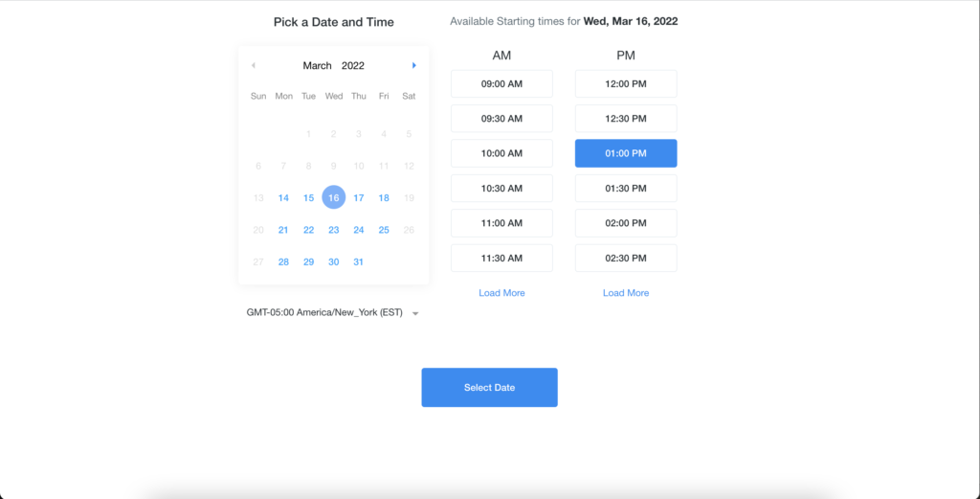Pick March 14 on the calendar

(283, 197)
